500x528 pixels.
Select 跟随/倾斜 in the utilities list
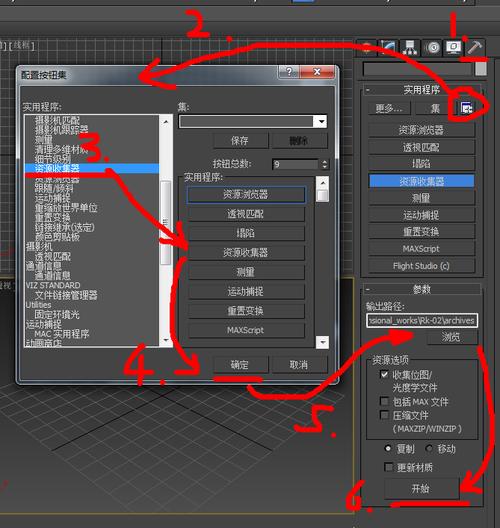coord(54,188)
